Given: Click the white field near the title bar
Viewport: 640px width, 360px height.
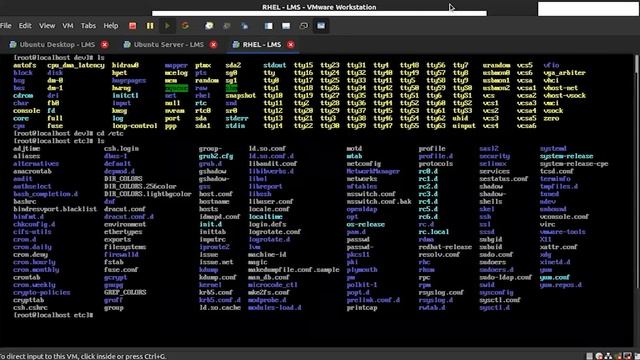Looking at the screenshot, I should (x=588, y=9).
